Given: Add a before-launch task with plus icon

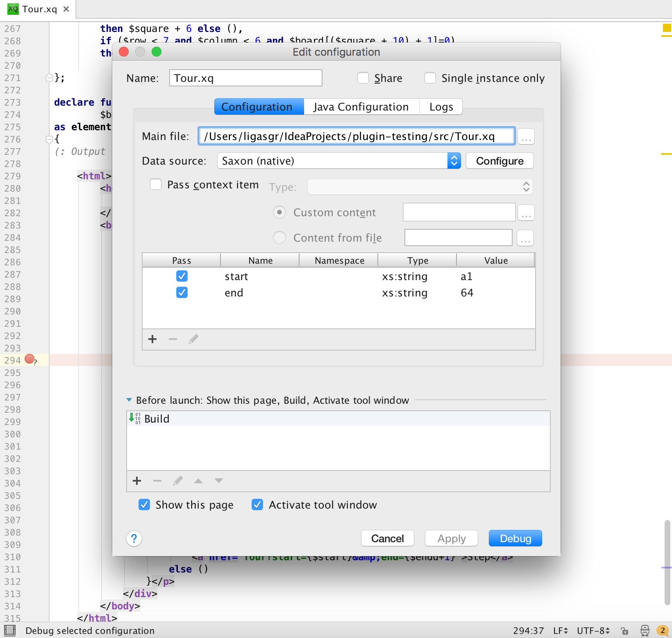Looking at the screenshot, I should (x=137, y=481).
